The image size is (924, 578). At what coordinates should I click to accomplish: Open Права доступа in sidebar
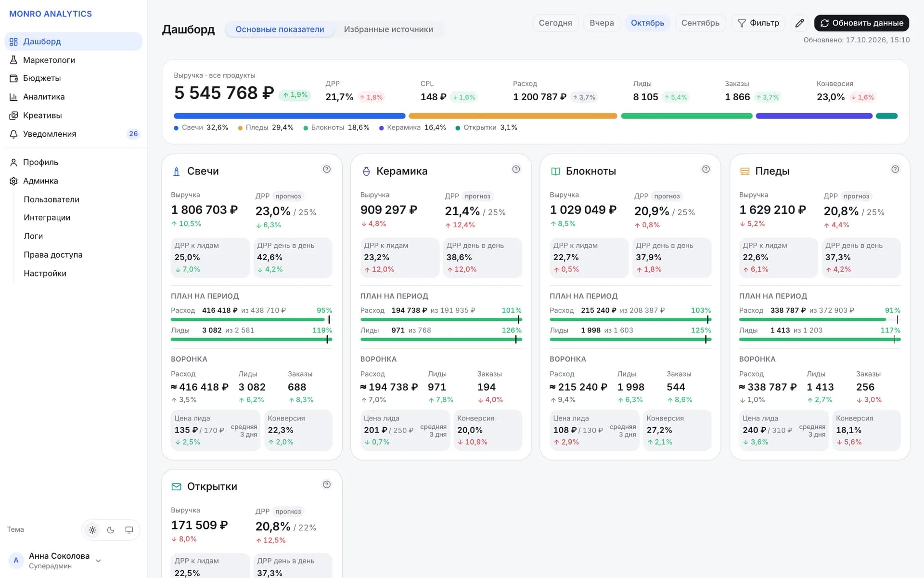pos(53,255)
